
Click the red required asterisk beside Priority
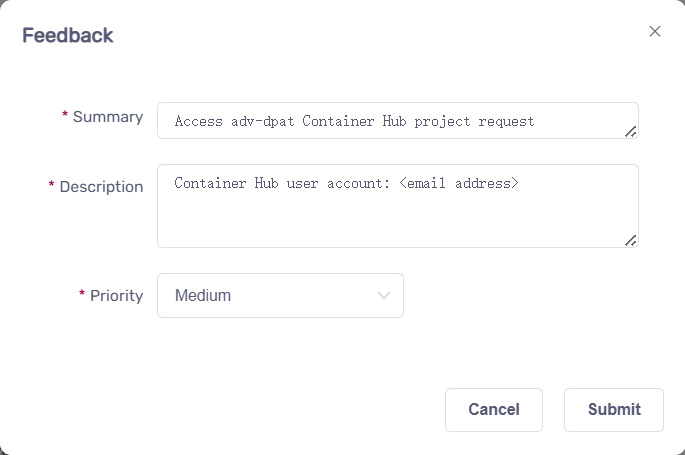point(82,296)
